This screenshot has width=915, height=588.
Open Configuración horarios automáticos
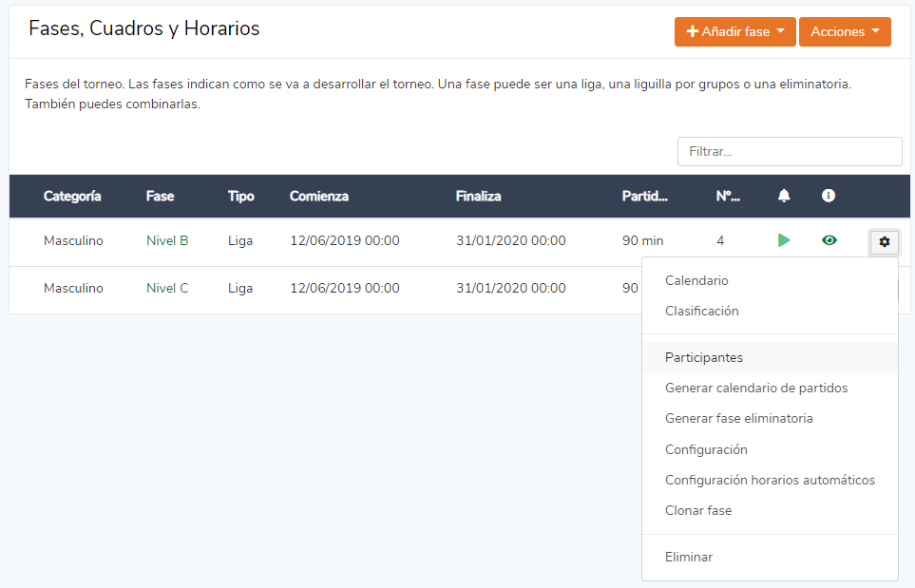(770, 480)
